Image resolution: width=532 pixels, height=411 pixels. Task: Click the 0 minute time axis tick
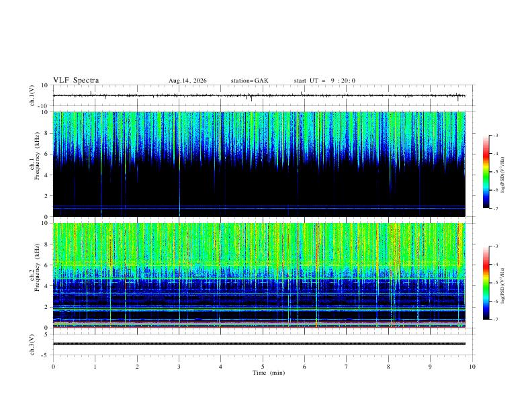(53, 367)
